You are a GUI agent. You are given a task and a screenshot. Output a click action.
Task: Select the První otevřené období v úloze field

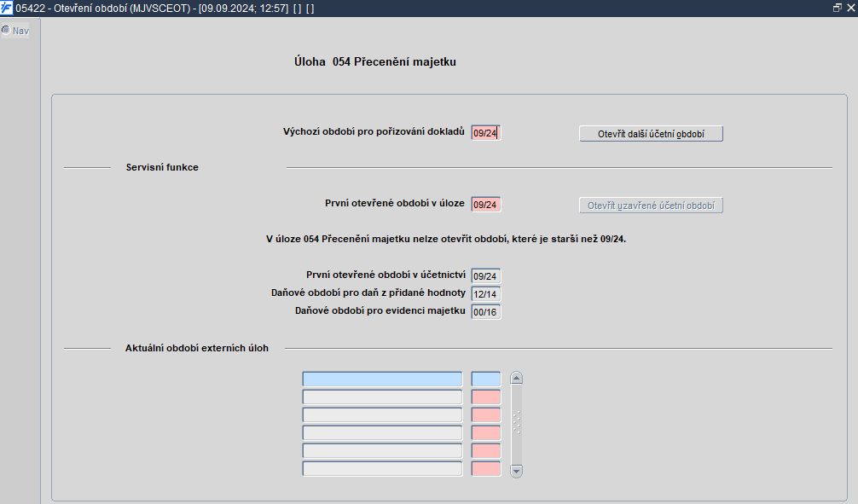point(486,205)
